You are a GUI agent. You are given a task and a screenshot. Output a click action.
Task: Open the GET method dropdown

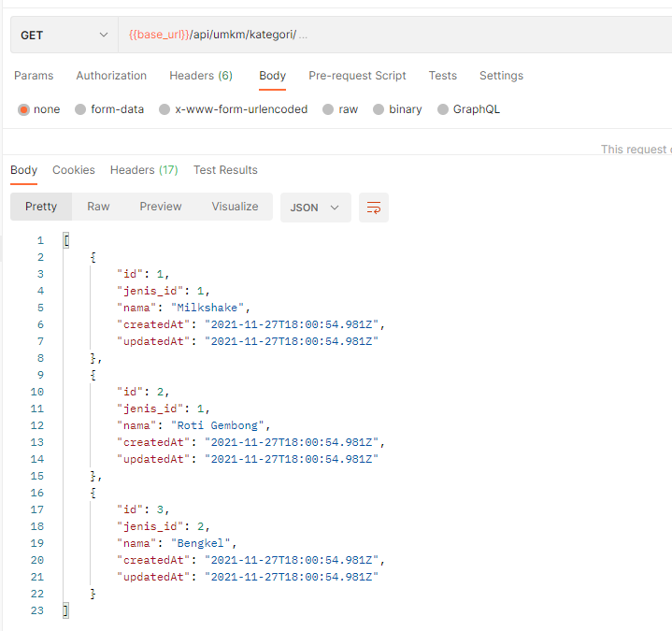pyautogui.click(x=64, y=36)
